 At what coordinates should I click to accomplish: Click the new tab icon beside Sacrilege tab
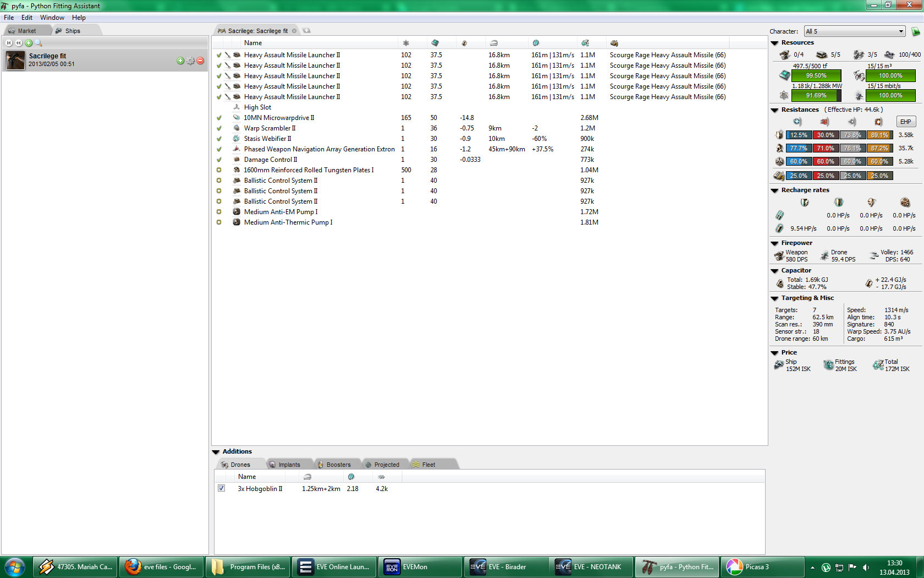307,31
